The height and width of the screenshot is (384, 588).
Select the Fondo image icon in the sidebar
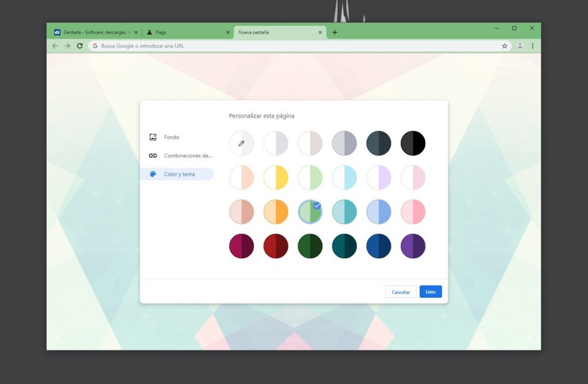click(x=153, y=137)
